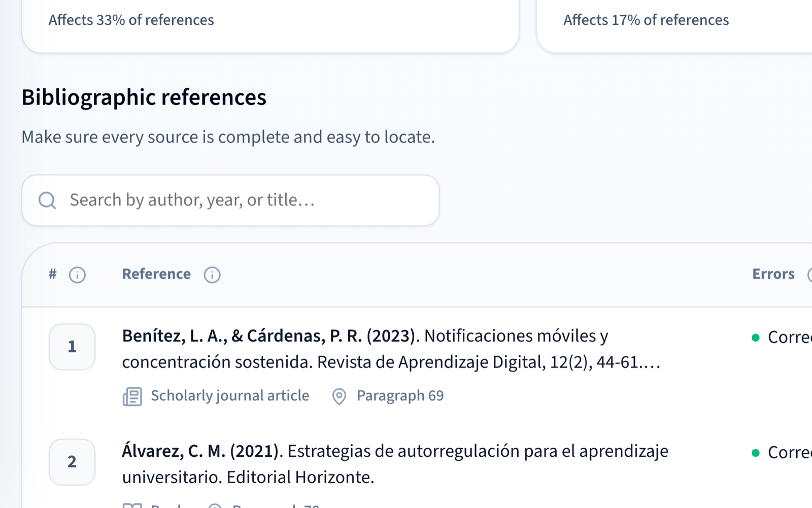The image size is (812, 508).
Task: Open the Benítez & Cárdenas (2023) reference
Action: pos(391,349)
